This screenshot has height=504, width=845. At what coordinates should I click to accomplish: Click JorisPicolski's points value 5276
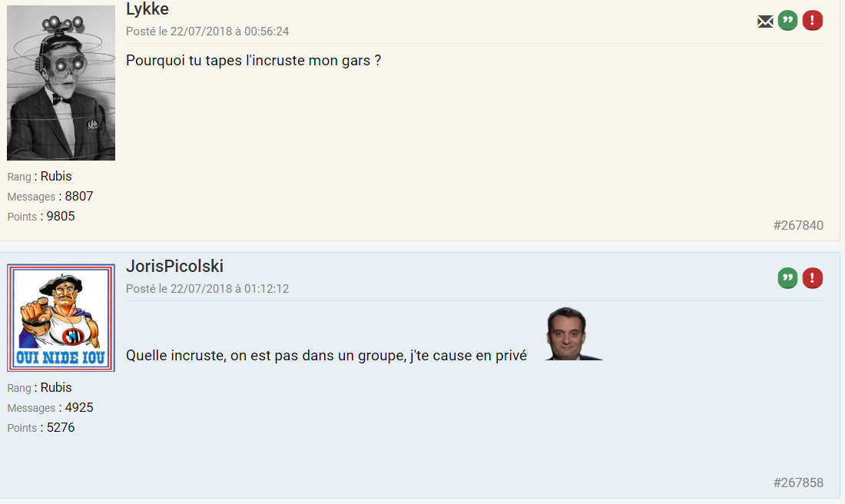tap(61, 427)
